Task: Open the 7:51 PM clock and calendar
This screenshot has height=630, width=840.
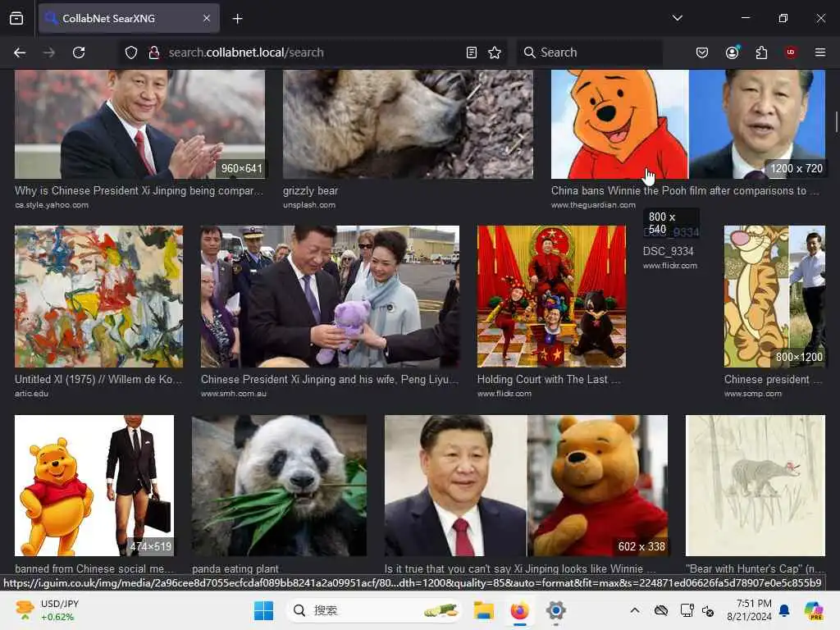Action: point(750,610)
